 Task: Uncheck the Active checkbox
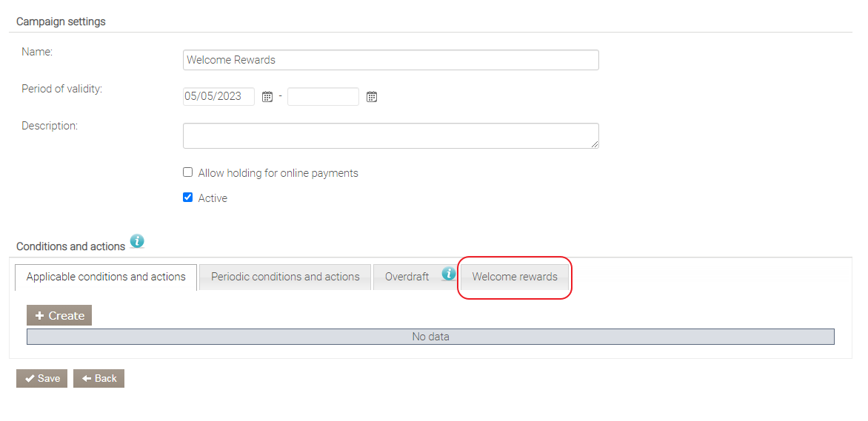coord(188,198)
